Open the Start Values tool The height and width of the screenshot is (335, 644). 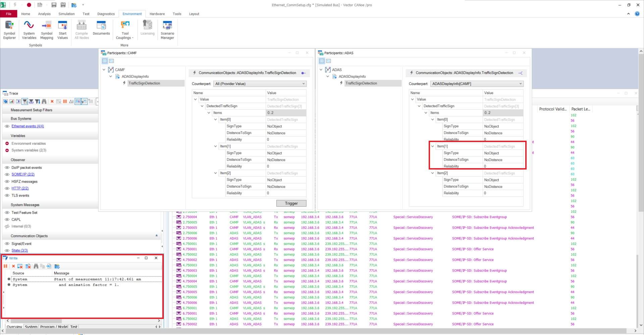click(63, 29)
